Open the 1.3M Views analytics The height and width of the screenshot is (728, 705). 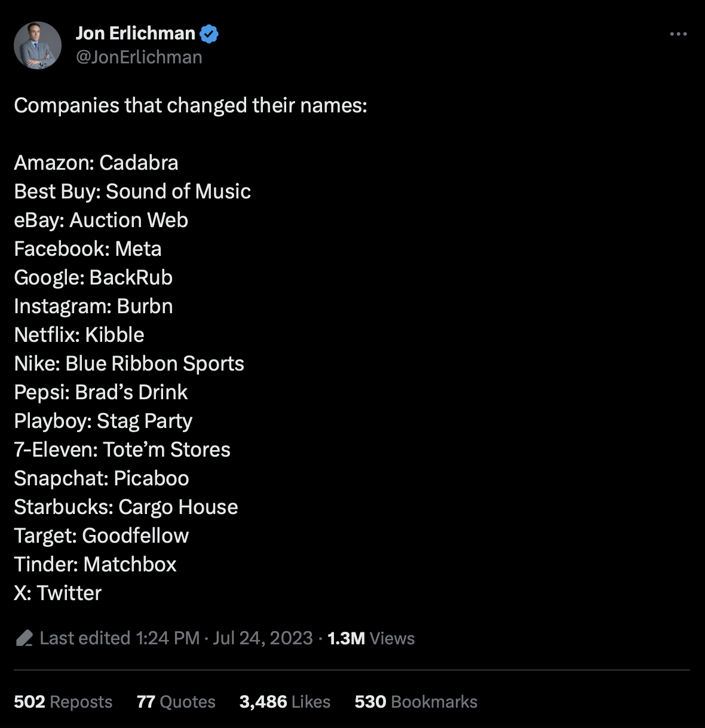pyautogui.click(x=371, y=638)
